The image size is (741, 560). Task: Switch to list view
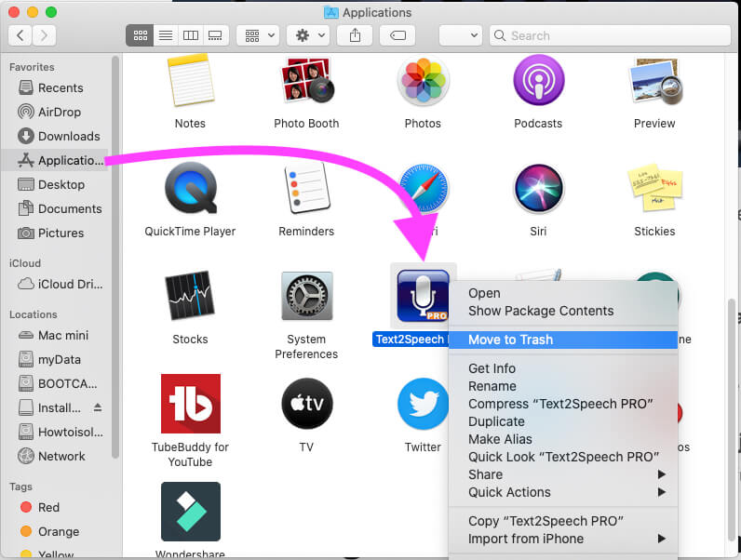(x=166, y=35)
